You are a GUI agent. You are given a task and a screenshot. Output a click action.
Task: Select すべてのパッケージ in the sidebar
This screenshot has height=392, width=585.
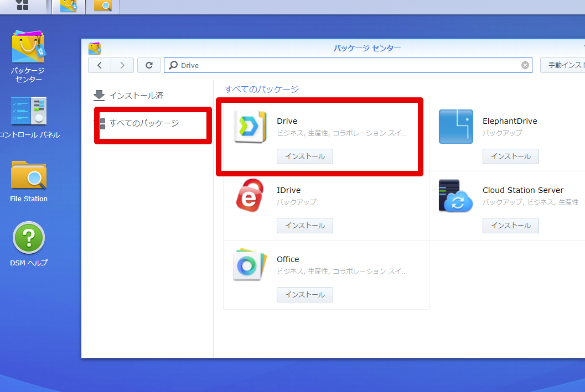point(140,123)
